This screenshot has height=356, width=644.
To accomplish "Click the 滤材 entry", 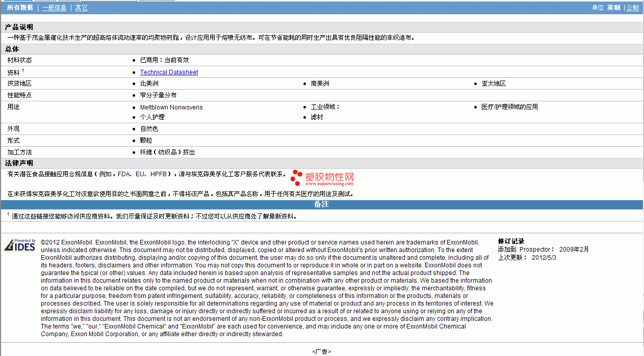I will 317,117.
